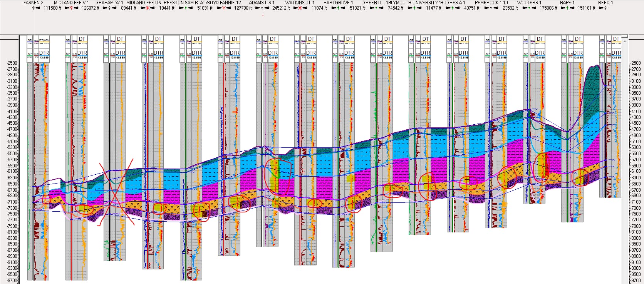This screenshot has height=284, width=644.
Task: Click the WATKINS J L 1 well name
Action: point(300,3)
